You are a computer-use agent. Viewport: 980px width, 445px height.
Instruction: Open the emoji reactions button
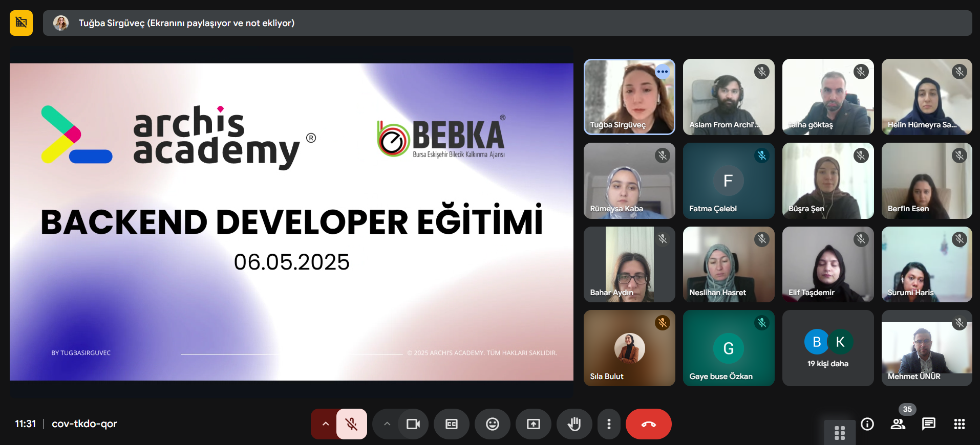point(493,424)
